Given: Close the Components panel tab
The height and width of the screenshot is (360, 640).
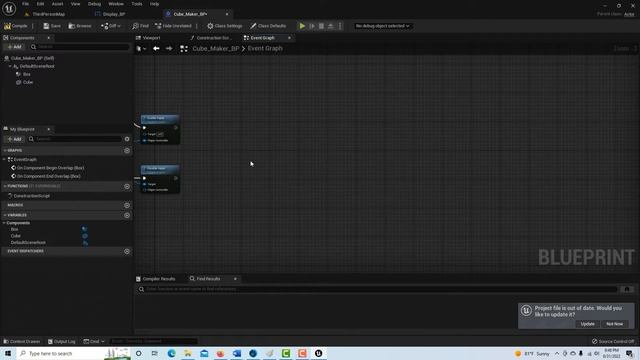Looking at the screenshot, I should tap(48, 38).
